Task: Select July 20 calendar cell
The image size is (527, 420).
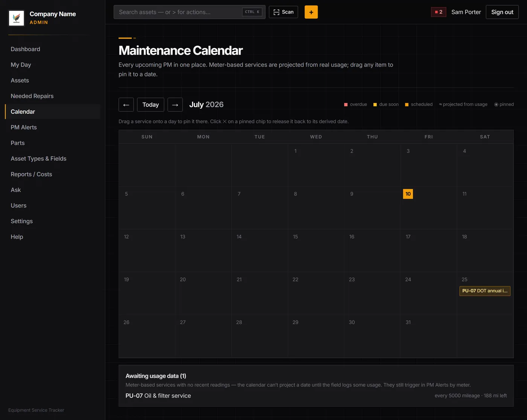Action: click(x=203, y=293)
